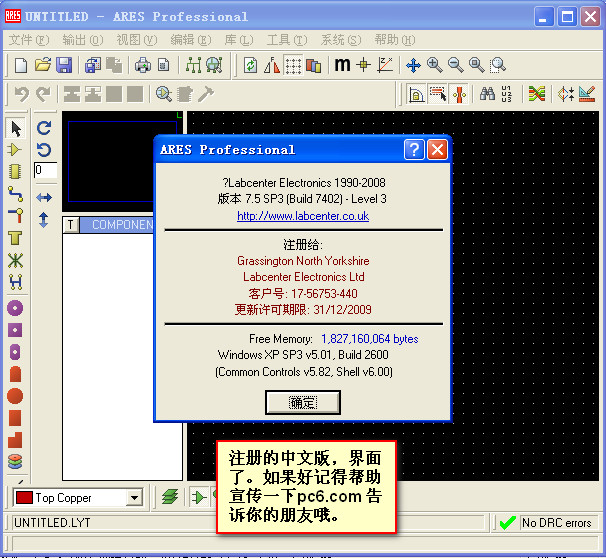Click the Zoom In magnifier icon

(435, 65)
